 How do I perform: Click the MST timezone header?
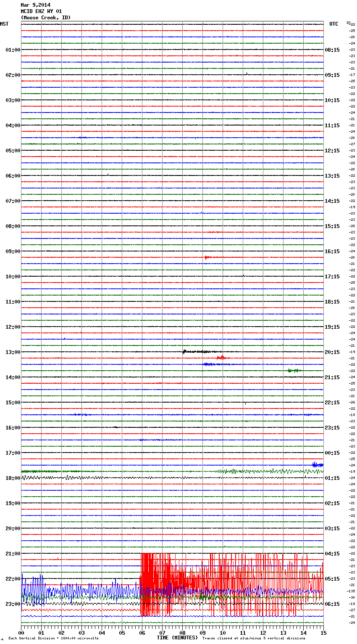tap(4, 24)
